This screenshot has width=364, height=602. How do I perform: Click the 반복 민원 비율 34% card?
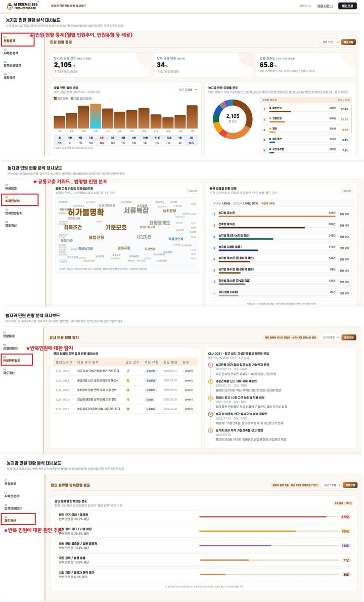coord(203,65)
